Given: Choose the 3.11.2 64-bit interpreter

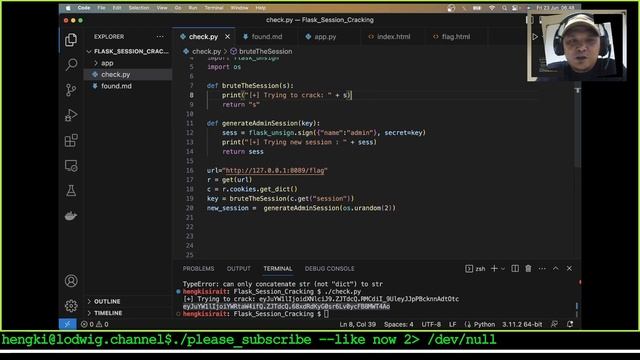Looking at the screenshot, I should 522,324.
